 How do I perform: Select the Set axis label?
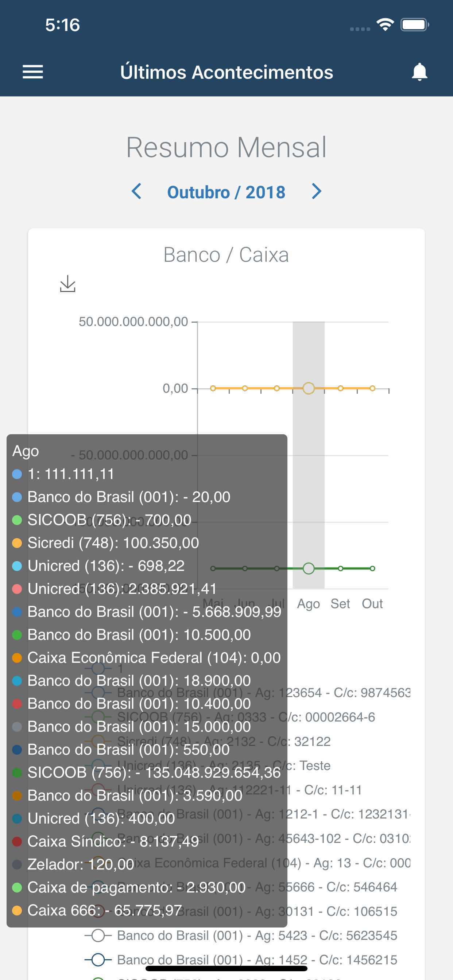[x=340, y=604]
